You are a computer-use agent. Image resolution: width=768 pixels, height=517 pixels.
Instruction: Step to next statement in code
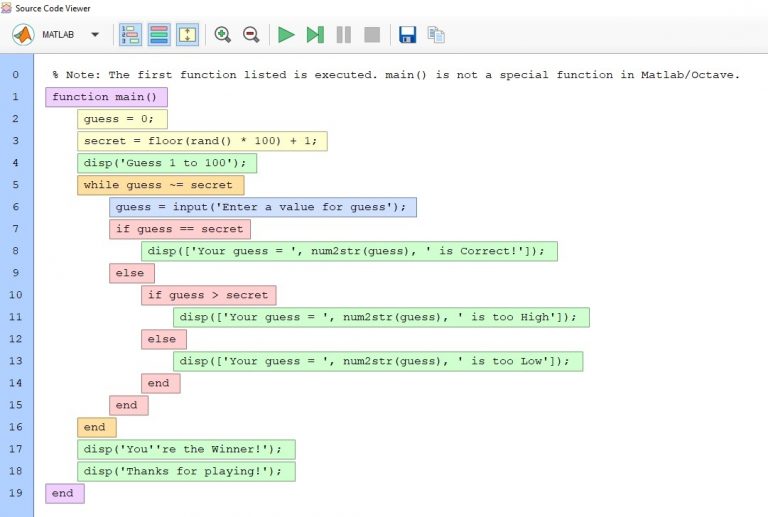(x=315, y=35)
